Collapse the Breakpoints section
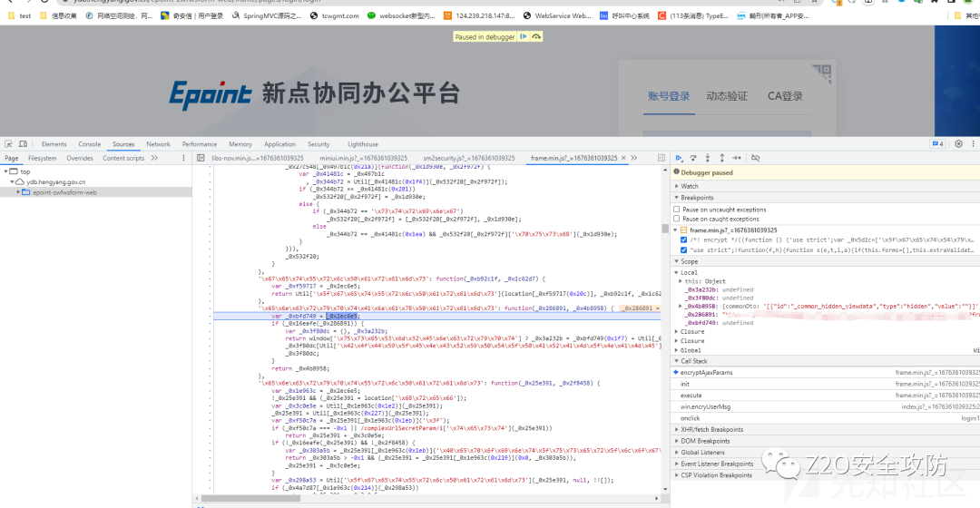The image size is (980, 508). [696, 198]
